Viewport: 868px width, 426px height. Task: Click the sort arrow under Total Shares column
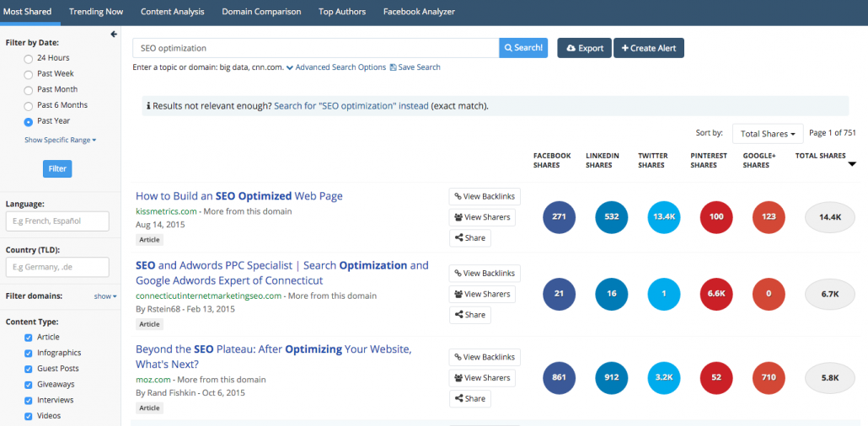pyautogui.click(x=852, y=163)
